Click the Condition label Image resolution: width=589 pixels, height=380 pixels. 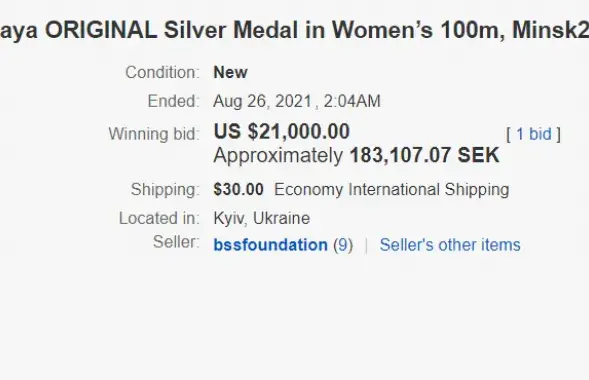point(162,72)
